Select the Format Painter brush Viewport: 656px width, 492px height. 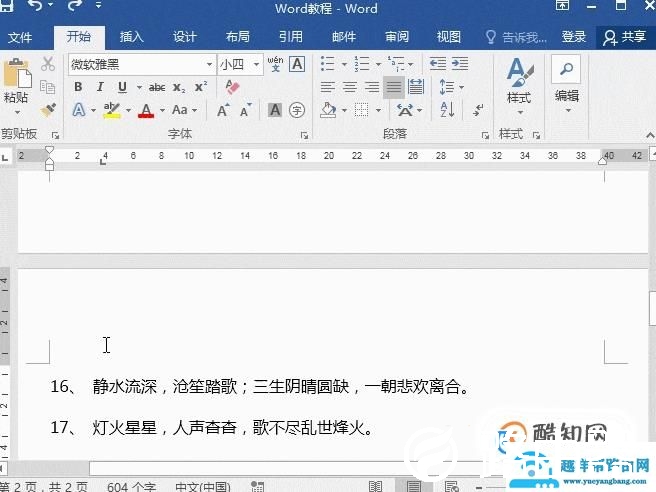pyautogui.click(x=48, y=110)
